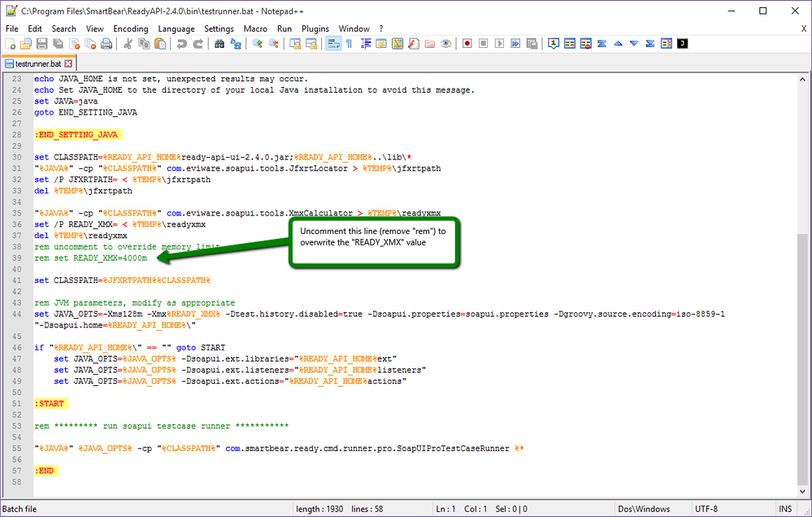
Task: Open Find with the binoculars icon
Action: 219,44
